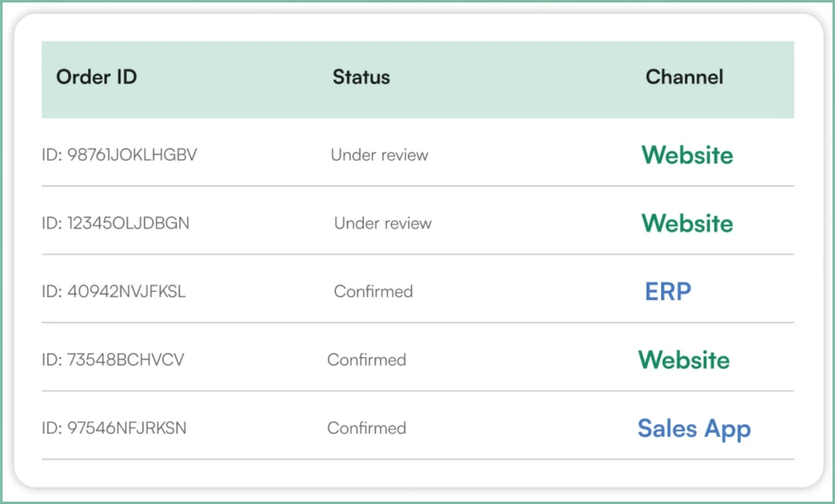Screen dimensions: 835x504
Task: Click the ERP channel link
Action: pyautogui.click(x=668, y=291)
